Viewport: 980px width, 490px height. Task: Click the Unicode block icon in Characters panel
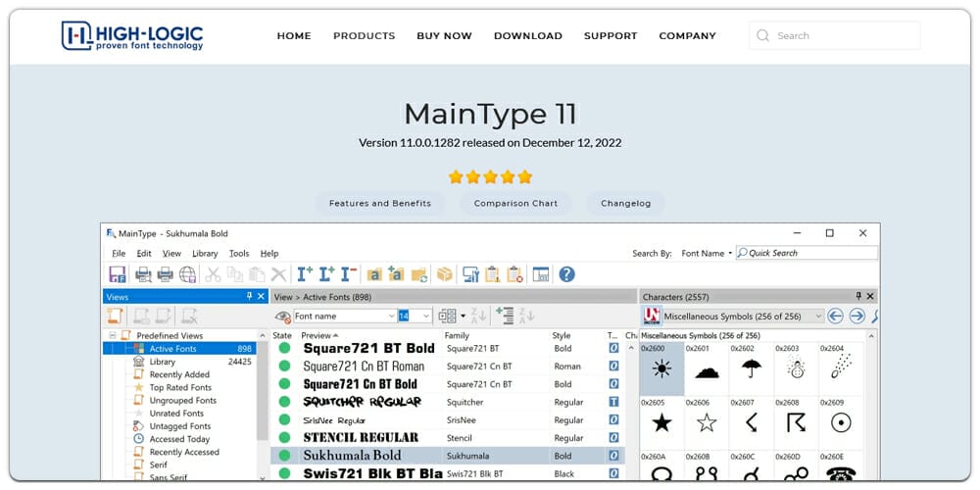click(652, 317)
